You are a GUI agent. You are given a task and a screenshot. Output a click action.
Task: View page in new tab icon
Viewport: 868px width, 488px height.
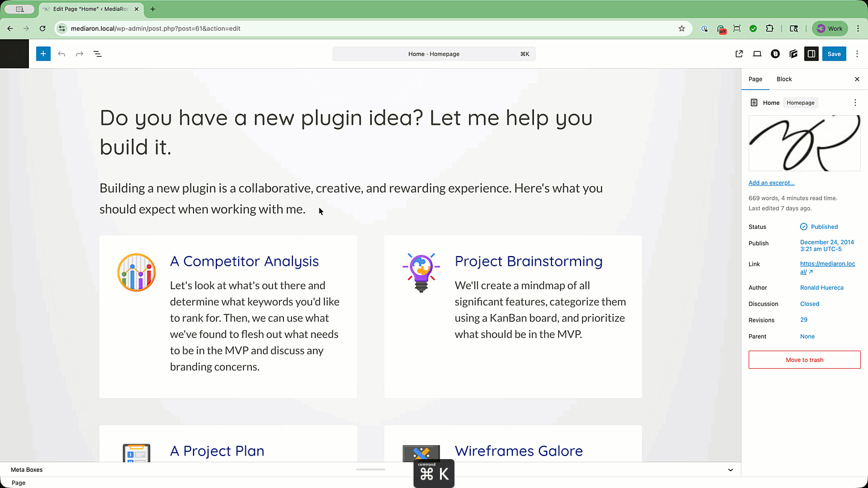[739, 54]
